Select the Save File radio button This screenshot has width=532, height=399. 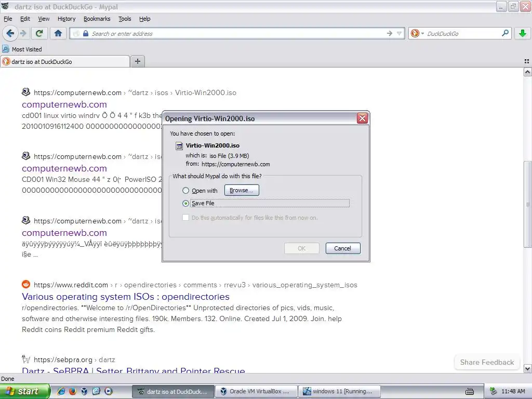click(x=185, y=203)
